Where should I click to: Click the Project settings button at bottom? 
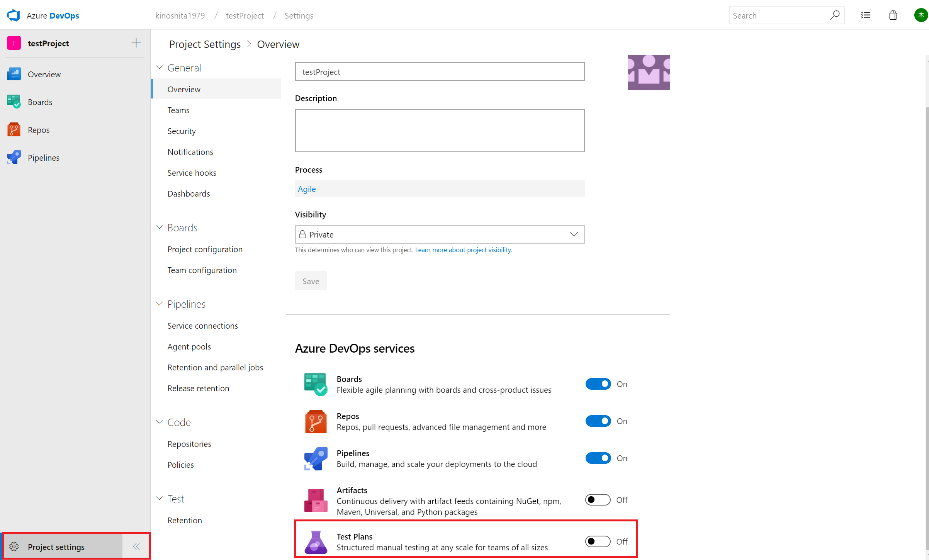pyautogui.click(x=63, y=546)
